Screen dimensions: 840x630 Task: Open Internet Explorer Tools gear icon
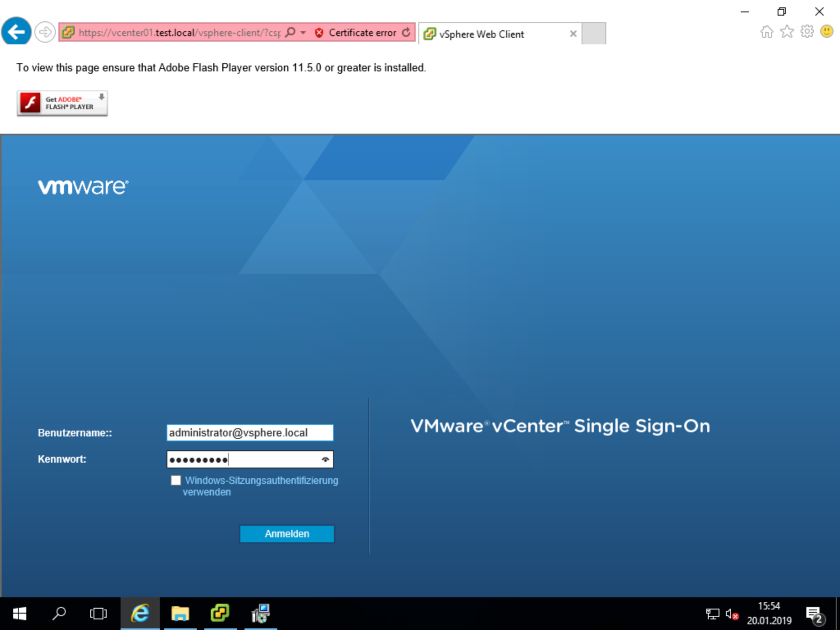click(x=807, y=32)
